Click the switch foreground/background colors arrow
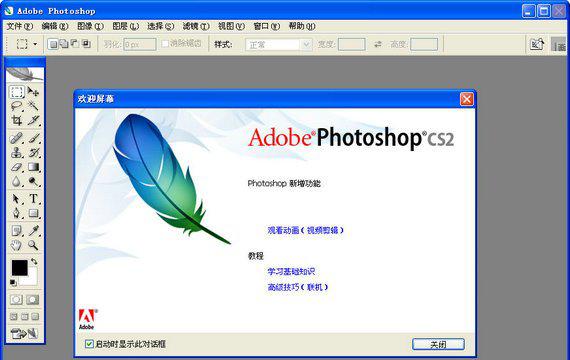The width and height of the screenshot is (570, 360). 34,261
